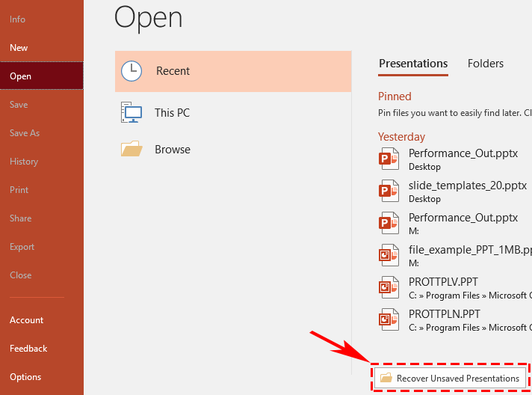The image size is (532, 395).
Task: Select the Info menu item
Action: click(17, 19)
